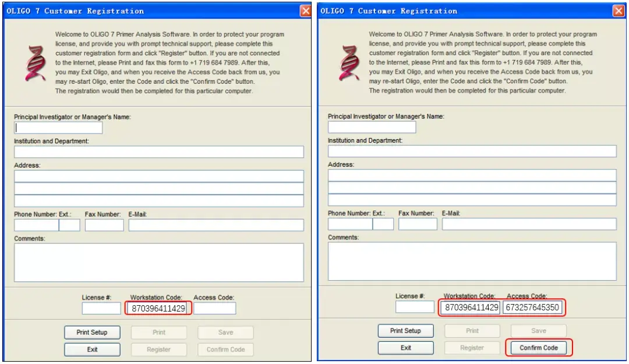
Task: Click Comments text area in right window
Action: pyautogui.click(x=472, y=261)
